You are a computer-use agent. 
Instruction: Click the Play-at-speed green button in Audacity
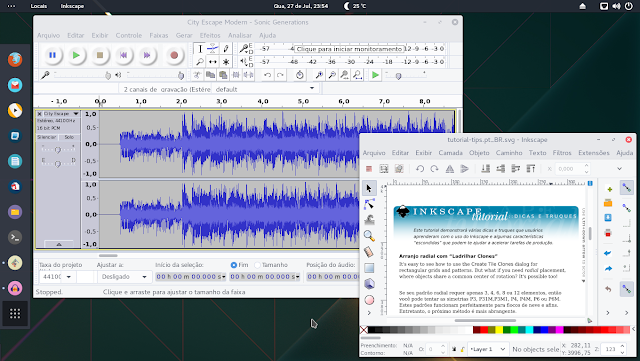click(x=375, y=75)
